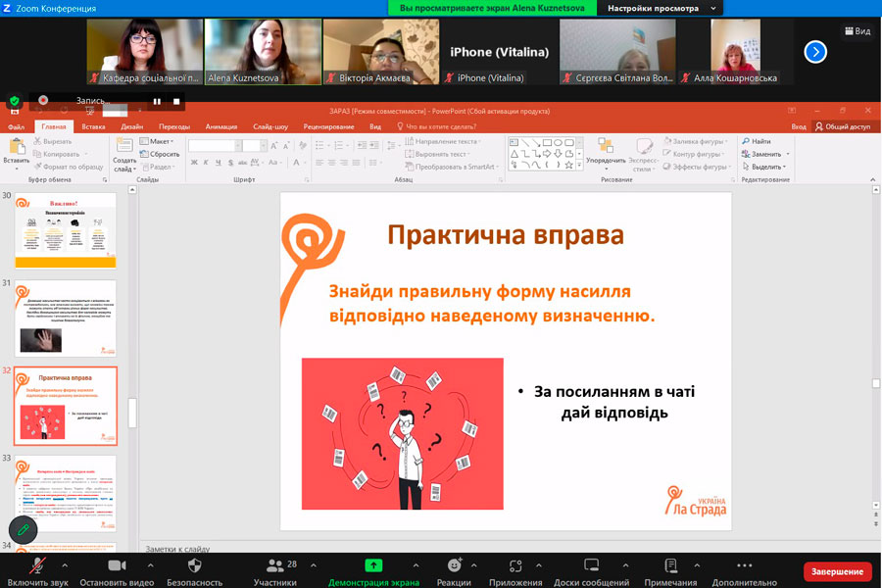This screenshot has width=882, height=588.
Task: Open the Анимация ribbon tab
Action: (x=220, y=126)
